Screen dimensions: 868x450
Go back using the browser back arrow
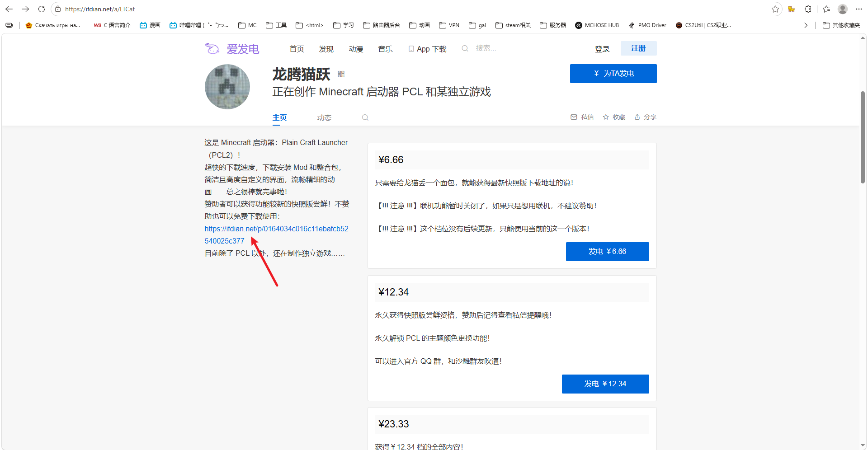9,9
